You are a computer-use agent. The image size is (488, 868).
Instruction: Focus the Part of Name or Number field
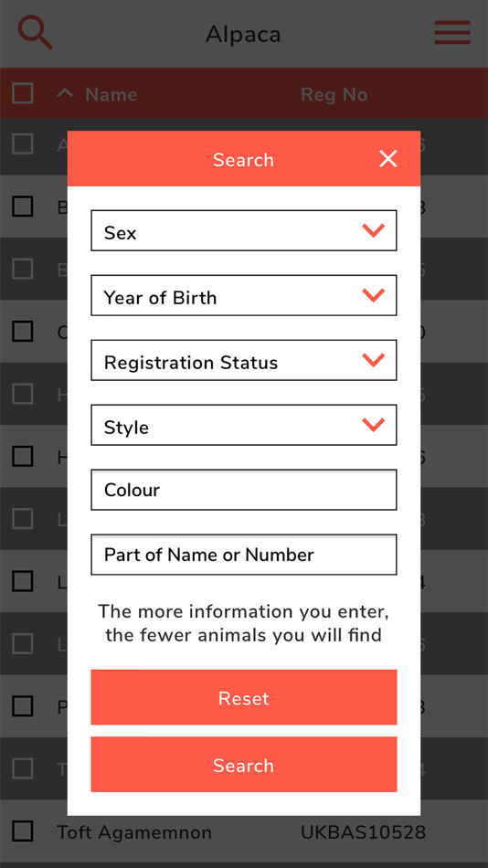(244, 554)
